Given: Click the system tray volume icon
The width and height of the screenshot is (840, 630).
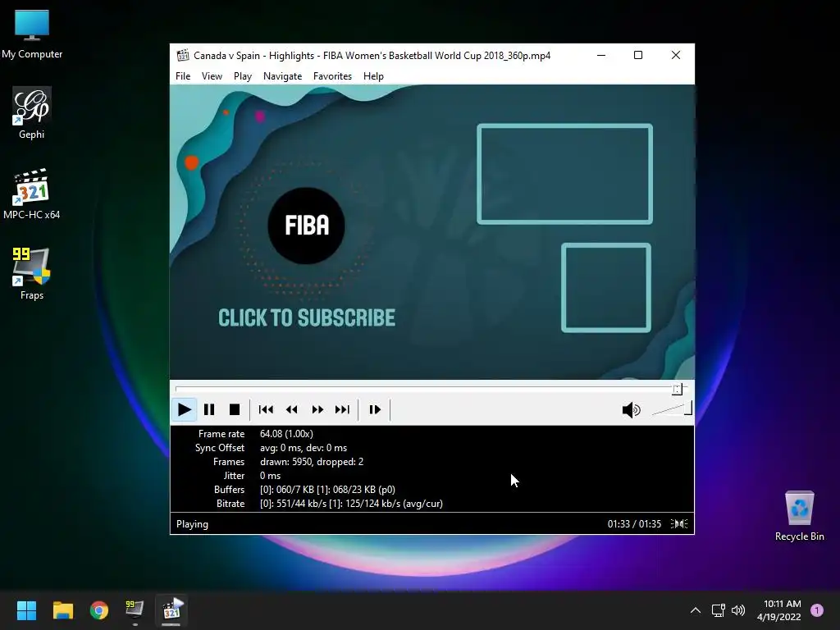Looking at the screenshot, I should point(738,610).
